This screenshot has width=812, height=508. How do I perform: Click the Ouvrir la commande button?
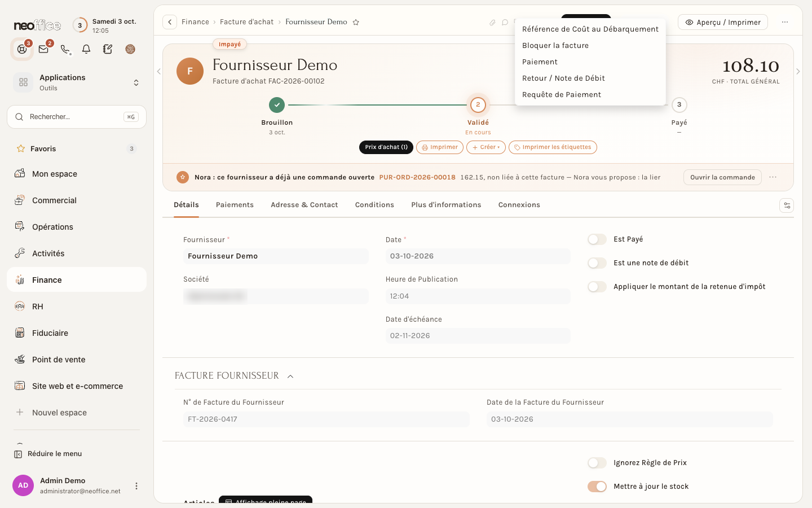click(x=722, y=177)
